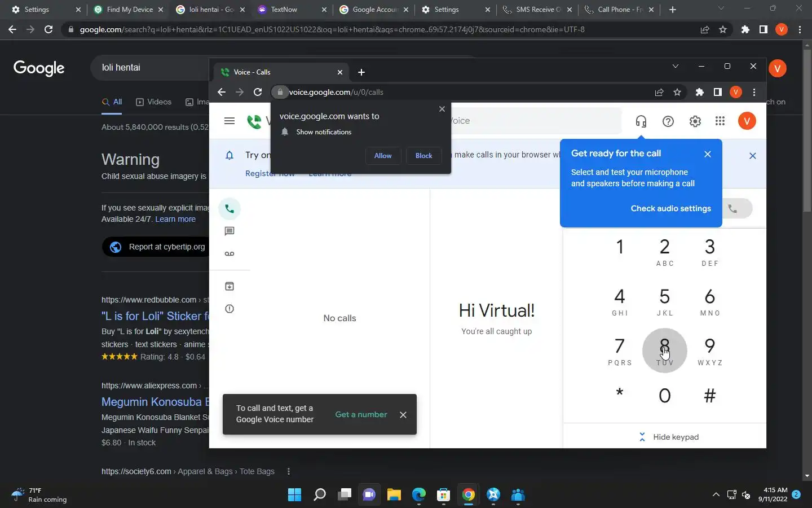The image size is (812, 508).
Task: Switch to the Call Phone tab
Action: (x=619, y=10)
